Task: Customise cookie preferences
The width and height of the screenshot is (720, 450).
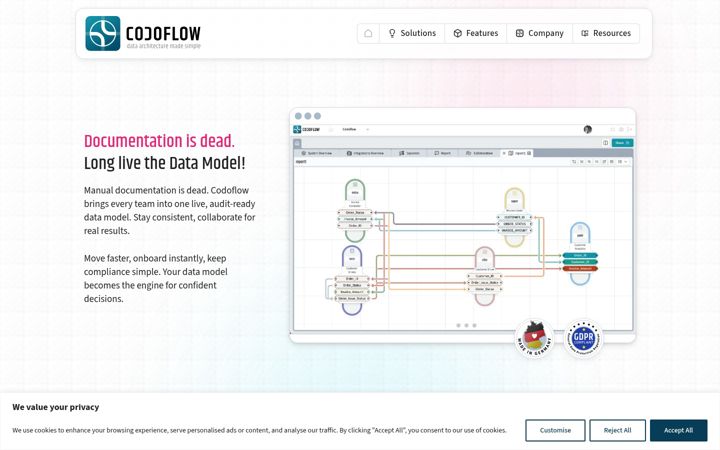Action: click(555, 430)
